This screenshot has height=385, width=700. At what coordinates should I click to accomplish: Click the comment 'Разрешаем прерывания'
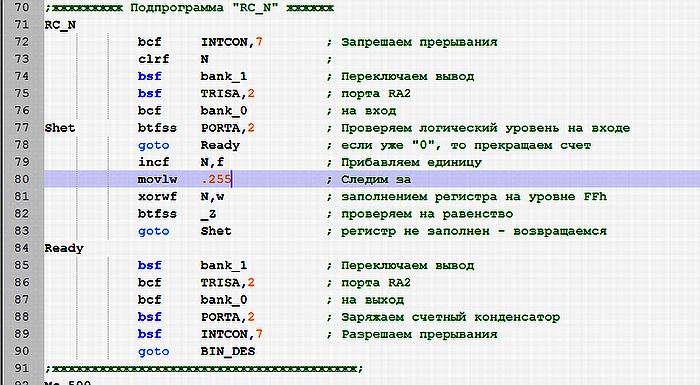pos(419,335)
